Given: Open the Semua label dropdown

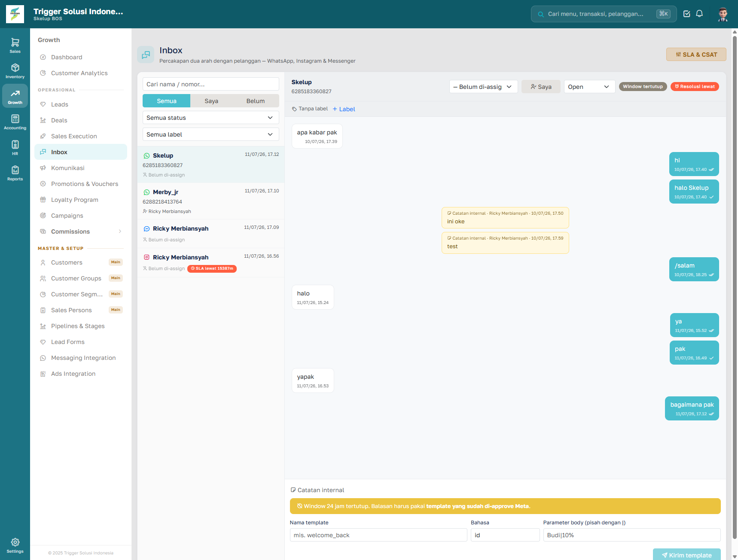Looking at the screenshot, I should [210, 134].
